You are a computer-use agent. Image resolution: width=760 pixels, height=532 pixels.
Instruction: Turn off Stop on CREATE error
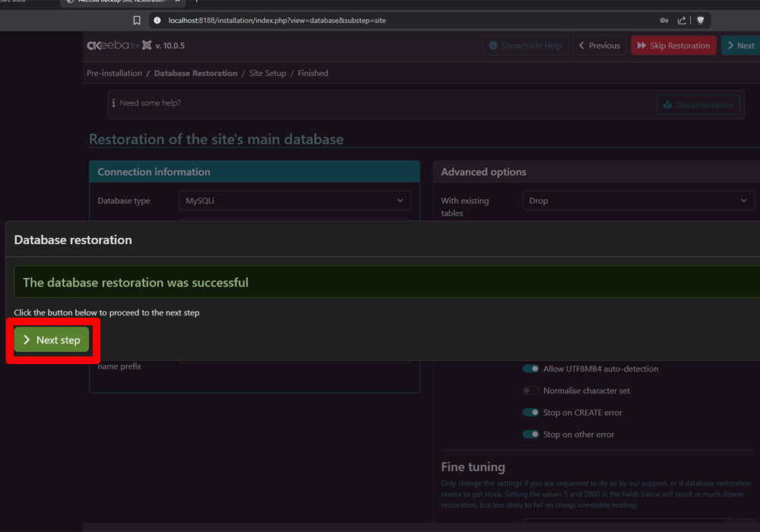(530, 413)
